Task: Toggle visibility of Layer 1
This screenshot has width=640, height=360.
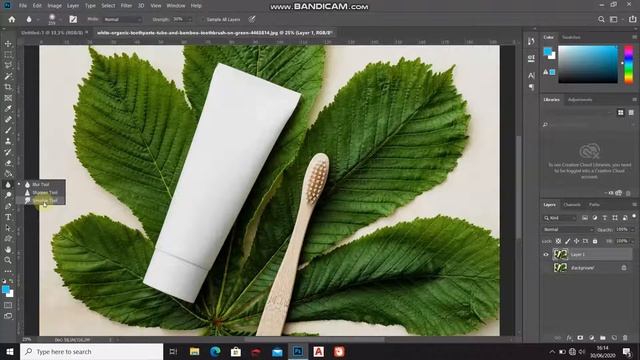Action: click(546, 254)
